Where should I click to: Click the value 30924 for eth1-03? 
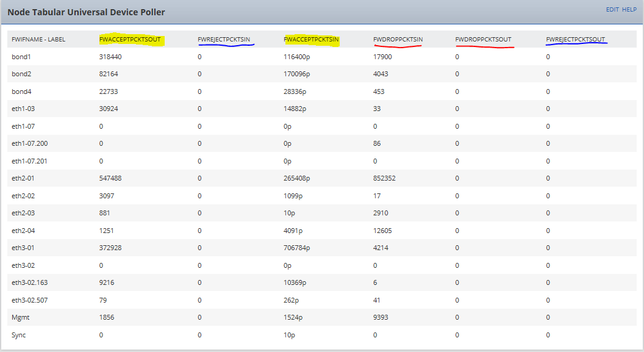tap(109, 109)
